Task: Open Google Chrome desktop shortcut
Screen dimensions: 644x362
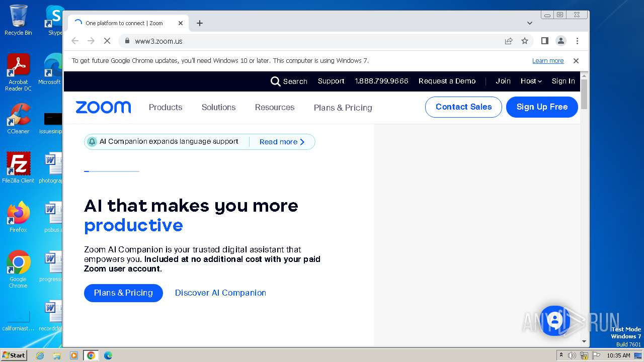Action: pos(18,269)
